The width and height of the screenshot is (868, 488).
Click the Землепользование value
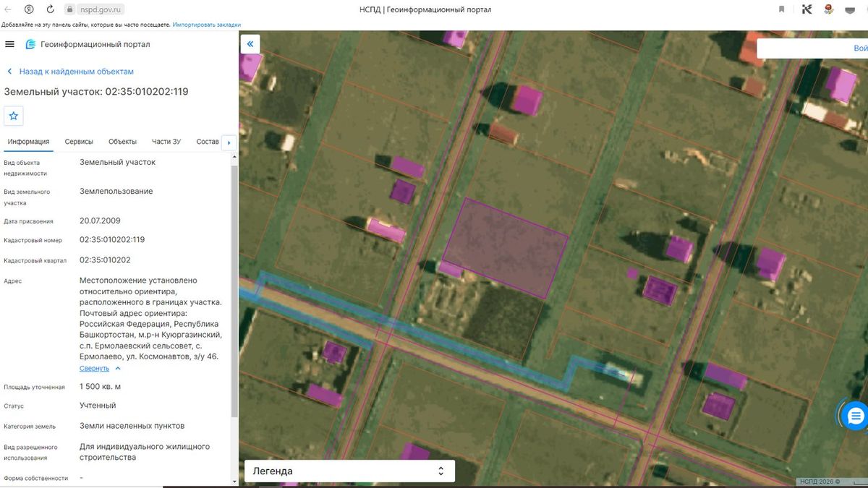[x=116, y=192]
